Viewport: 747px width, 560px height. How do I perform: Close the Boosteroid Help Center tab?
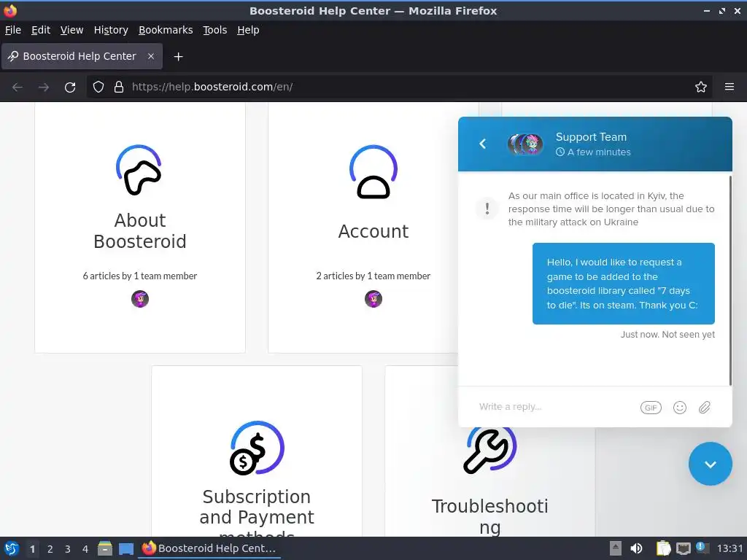[151, 56]
